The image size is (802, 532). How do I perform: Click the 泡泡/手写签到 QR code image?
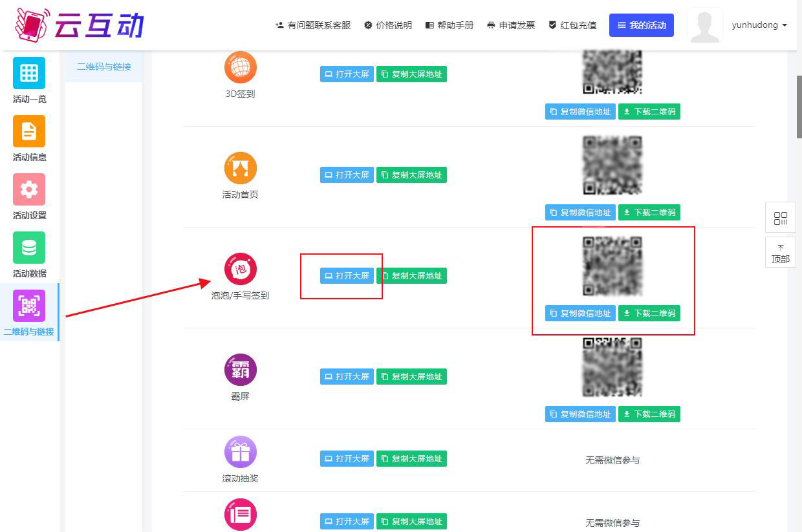[612, 266]
